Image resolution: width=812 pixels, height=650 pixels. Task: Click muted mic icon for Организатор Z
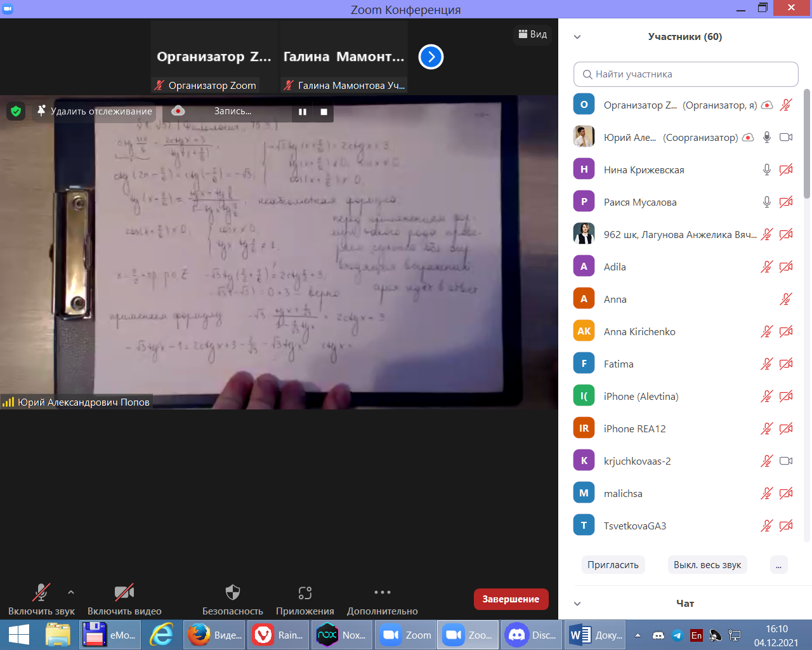pyautogui.click(x=786, y=105)
